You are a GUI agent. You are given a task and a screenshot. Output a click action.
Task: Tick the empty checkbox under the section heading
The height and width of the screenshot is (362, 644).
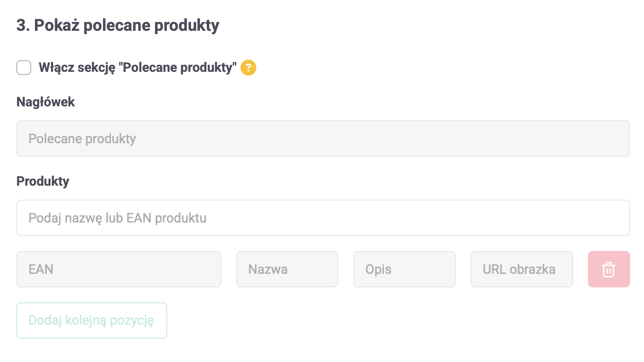[24, 68]
